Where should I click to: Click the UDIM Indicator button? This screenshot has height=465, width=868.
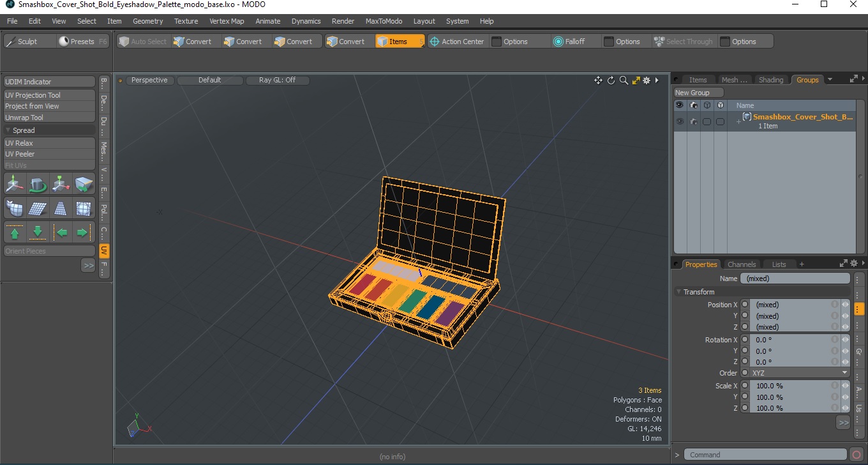tap(50, 82)
